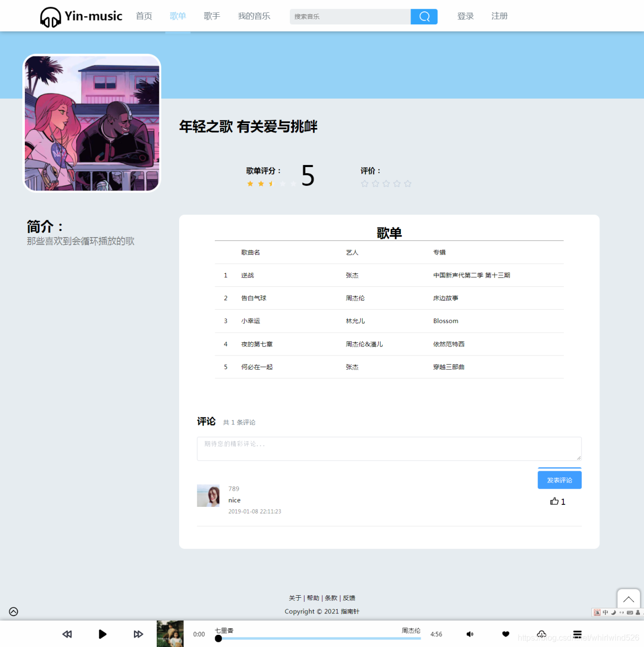The image size is (644, 647).
Task: Open the 关于 footer link
Action: point(295,598)
